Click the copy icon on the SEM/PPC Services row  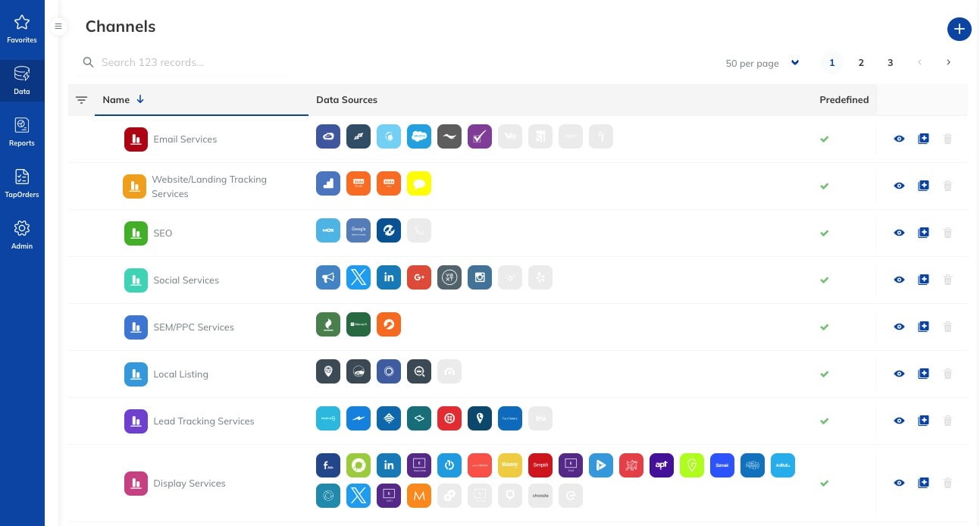pyautogui.click(x=923, y=327)
